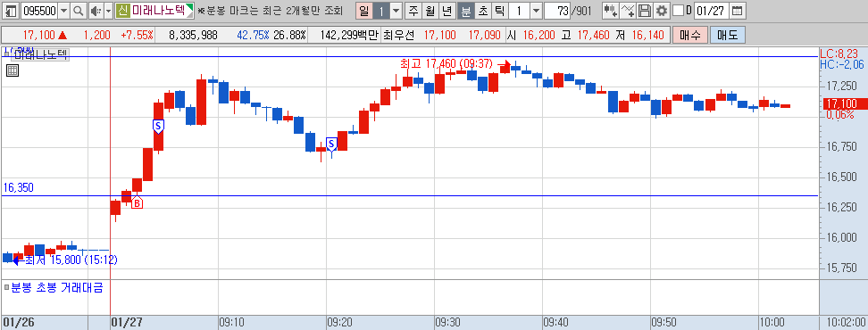Select the 일 daily chart period

pos(363,11)
